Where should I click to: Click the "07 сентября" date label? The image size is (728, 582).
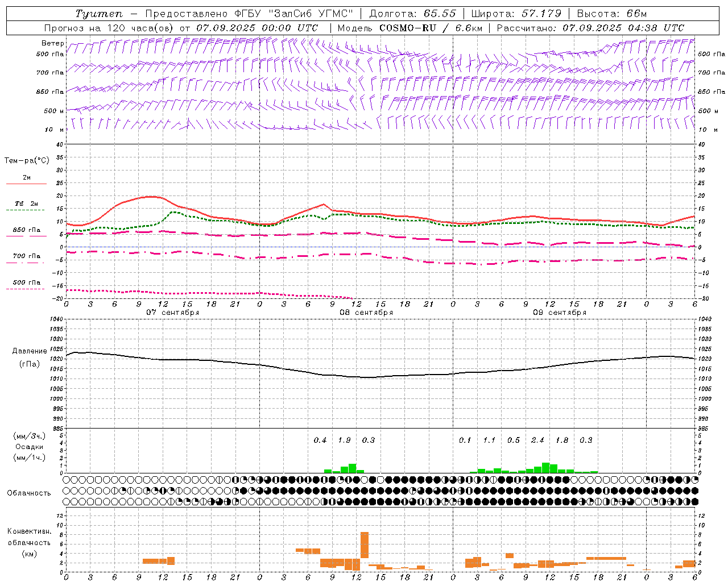tap(172, 313)
